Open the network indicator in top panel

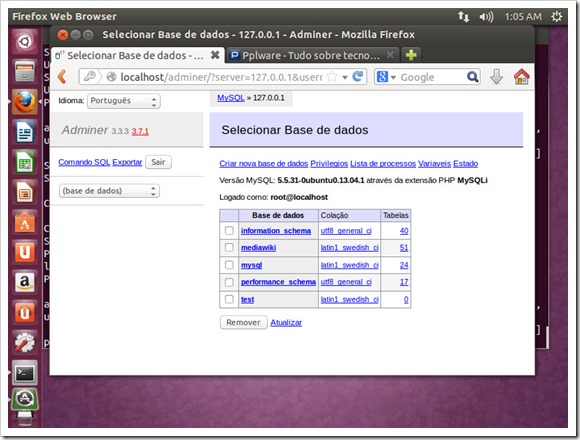point(463,16)
